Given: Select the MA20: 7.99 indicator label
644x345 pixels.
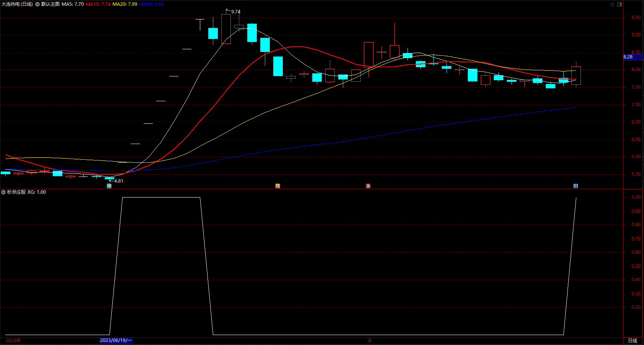Looking at the screenshot, I should [125, 4].
